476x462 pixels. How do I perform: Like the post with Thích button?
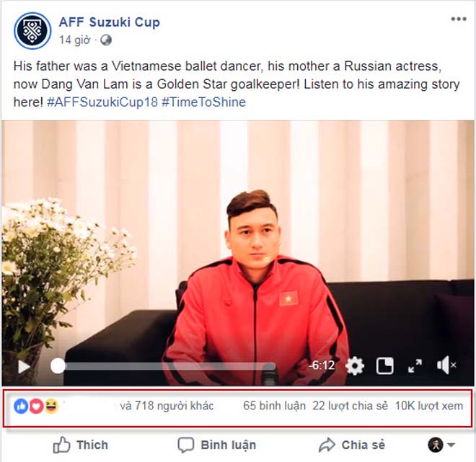[81, 445]
